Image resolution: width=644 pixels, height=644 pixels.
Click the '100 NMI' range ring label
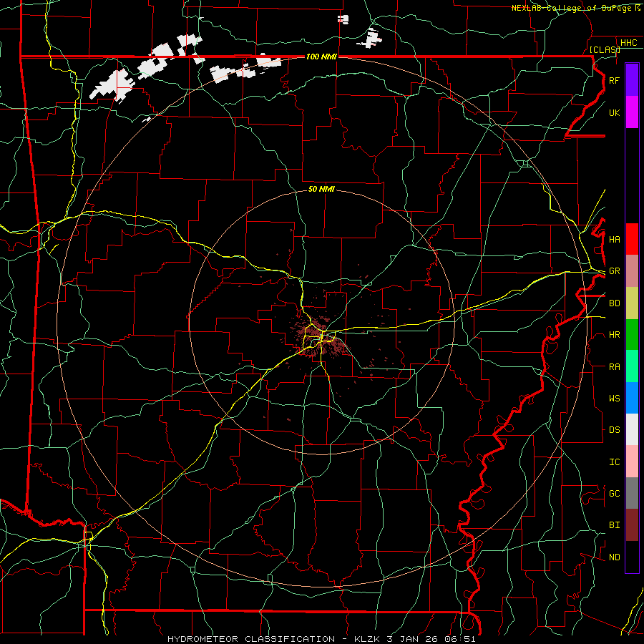pyautogui.click(x=321, y=57)
